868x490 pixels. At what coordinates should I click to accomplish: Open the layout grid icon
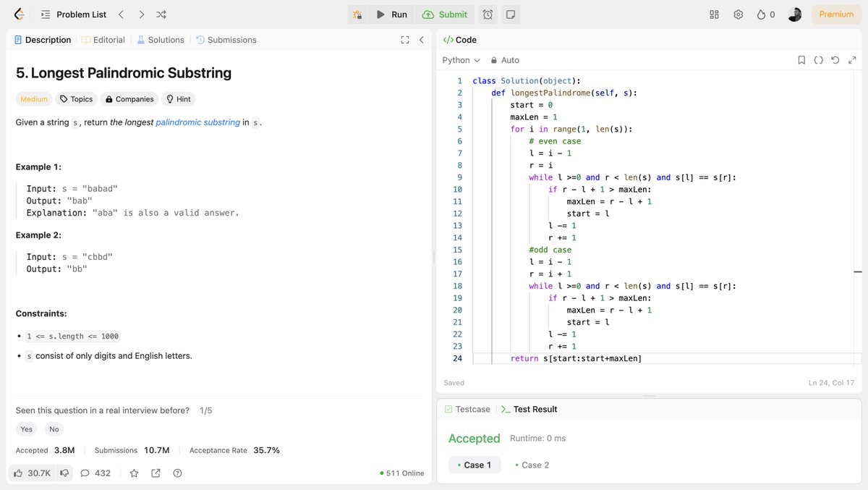tap(714, 14)
